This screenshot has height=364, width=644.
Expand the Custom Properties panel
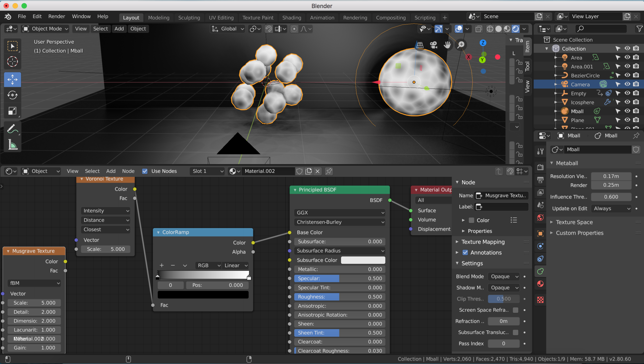[x=579, y=233]
